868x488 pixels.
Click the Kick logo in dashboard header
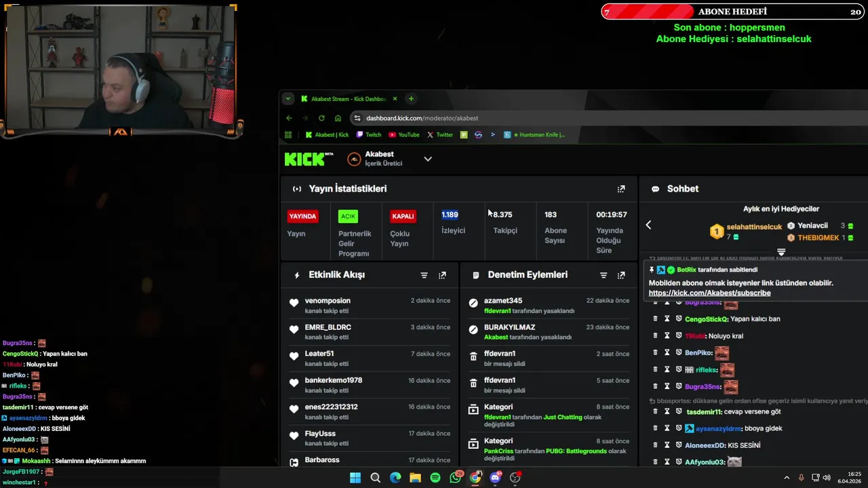[x=309, y=159]
